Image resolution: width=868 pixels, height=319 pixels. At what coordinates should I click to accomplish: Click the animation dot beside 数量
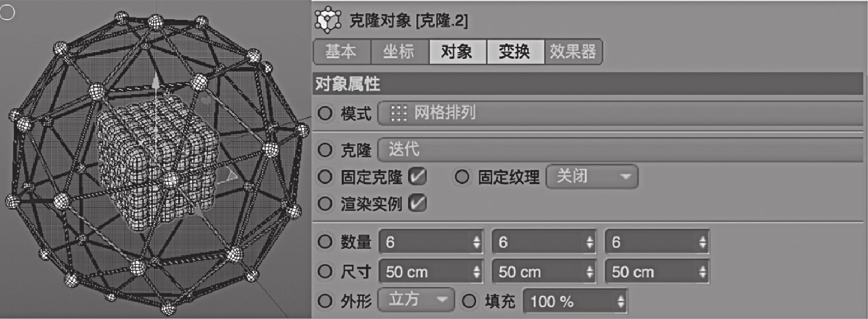coord(325,242)
